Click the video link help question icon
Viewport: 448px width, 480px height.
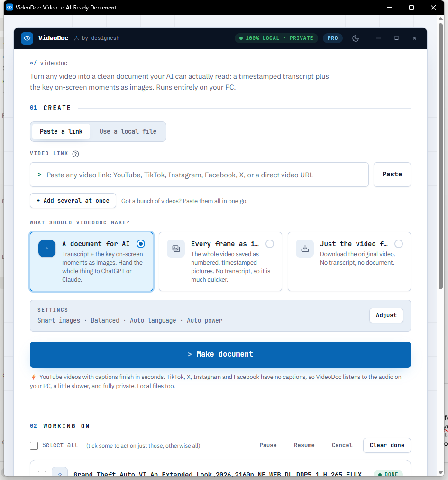coord(75,154)
